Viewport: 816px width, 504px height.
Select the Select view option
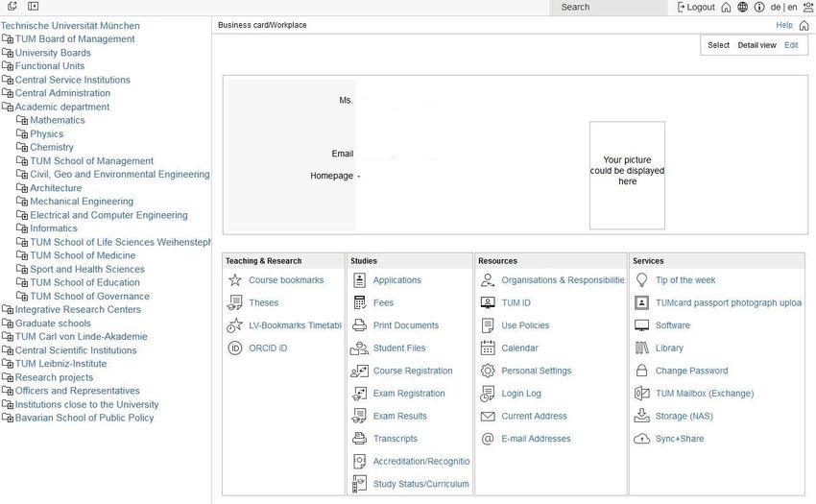click(x=718, y=45)
